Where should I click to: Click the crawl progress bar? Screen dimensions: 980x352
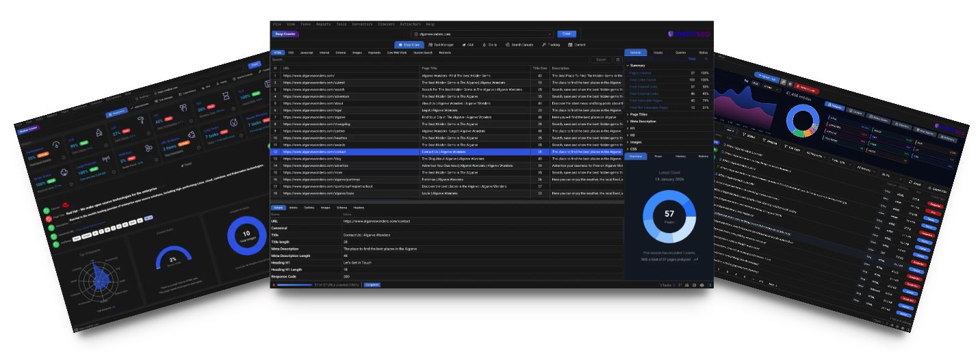[294, 284]
